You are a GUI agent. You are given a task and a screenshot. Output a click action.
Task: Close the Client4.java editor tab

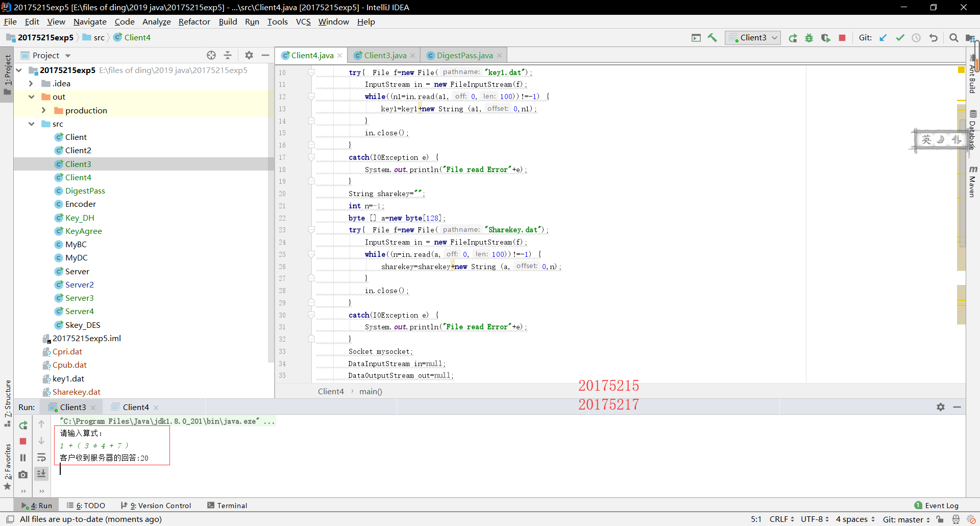click(339, 56)
